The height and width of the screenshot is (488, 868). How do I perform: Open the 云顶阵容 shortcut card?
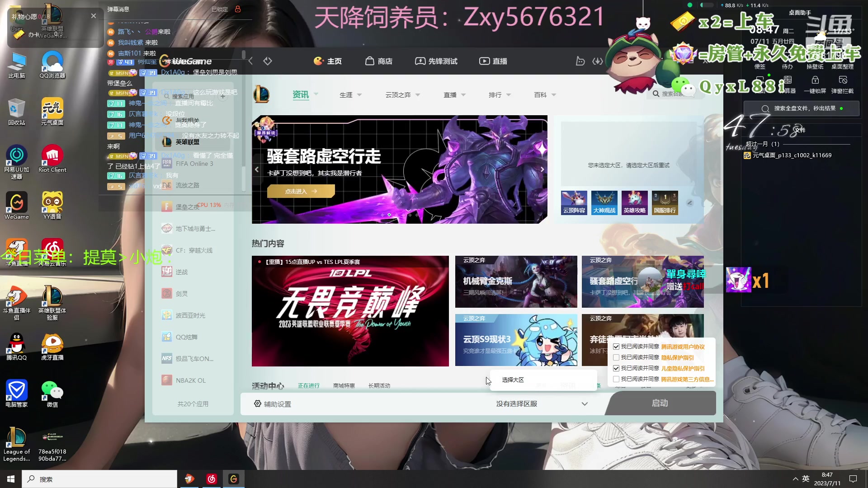click(574, 202)
